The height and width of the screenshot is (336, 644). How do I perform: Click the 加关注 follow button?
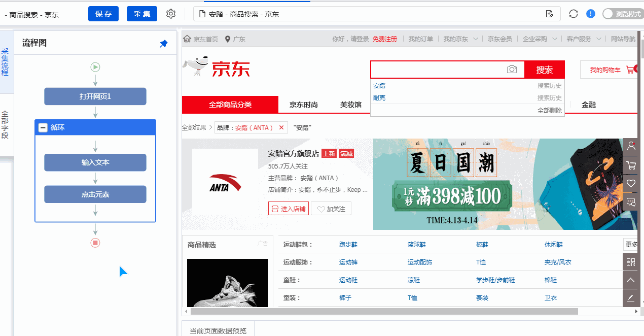(331, 209)
